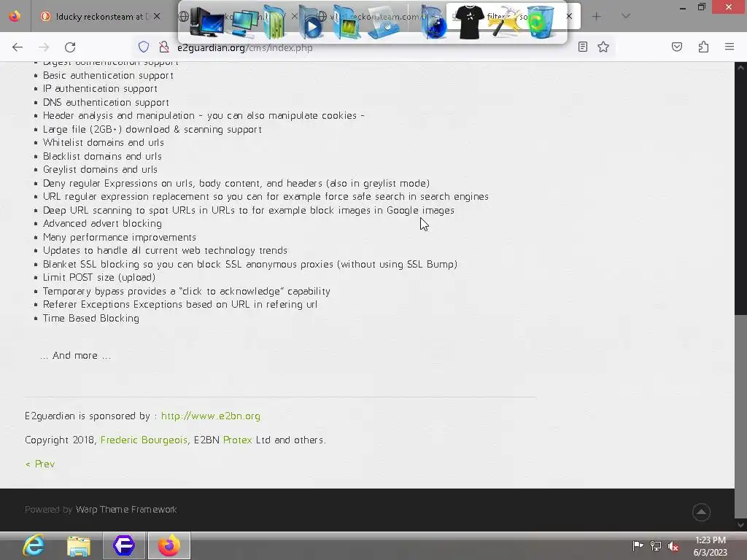
Task: Go forward to the next page
Action: 44,47
